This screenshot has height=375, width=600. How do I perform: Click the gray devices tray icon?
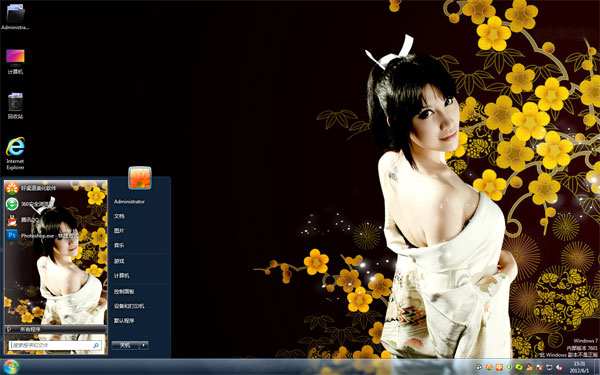pyautogui.click(x=479, y=367)
